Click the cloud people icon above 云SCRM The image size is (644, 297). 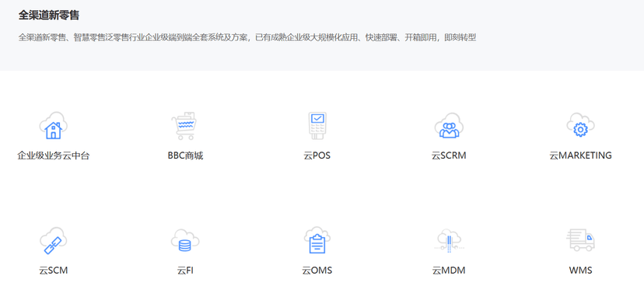pyautogui.click(x=449, y=125)
